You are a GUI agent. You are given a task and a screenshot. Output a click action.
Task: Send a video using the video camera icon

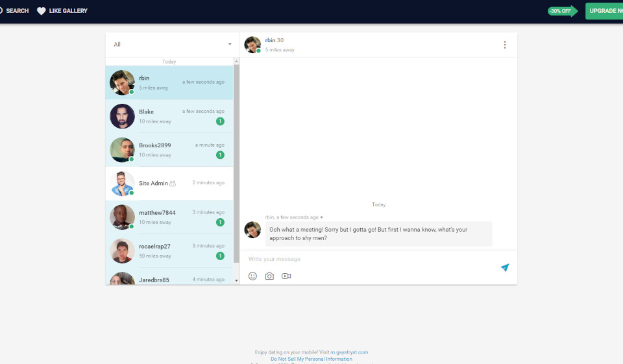[x=286, y=276]
